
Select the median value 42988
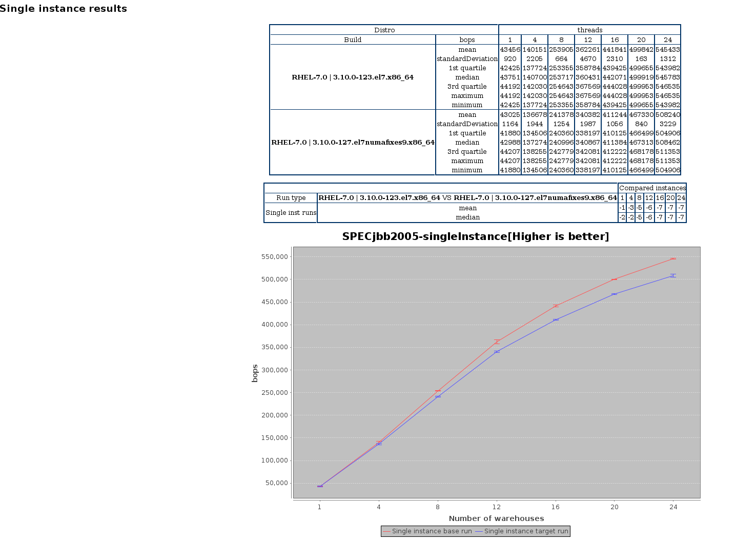pyautogui.click(x=510, y=143)
